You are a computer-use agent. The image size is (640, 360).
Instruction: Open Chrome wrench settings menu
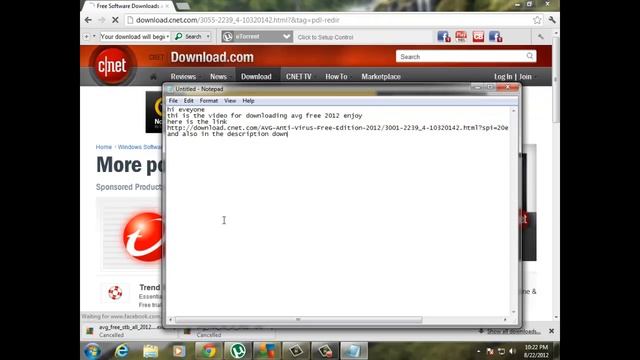pos(552,20)
